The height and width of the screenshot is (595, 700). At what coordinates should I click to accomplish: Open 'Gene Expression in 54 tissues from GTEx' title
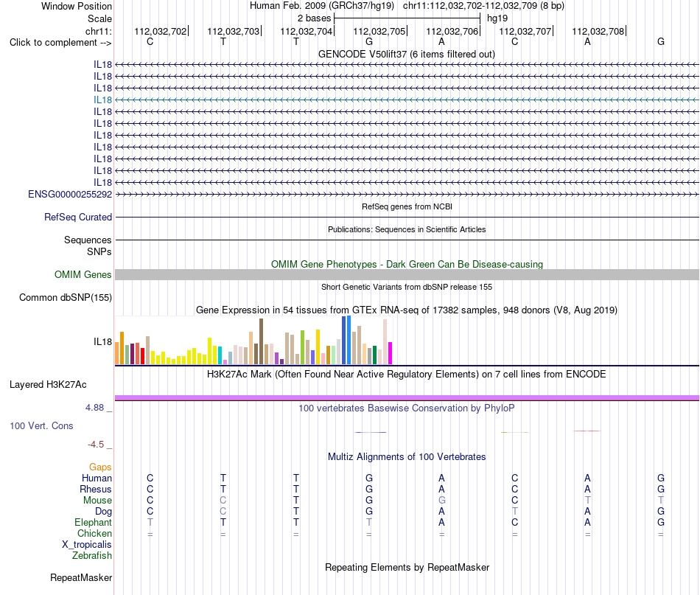(407, 310)
